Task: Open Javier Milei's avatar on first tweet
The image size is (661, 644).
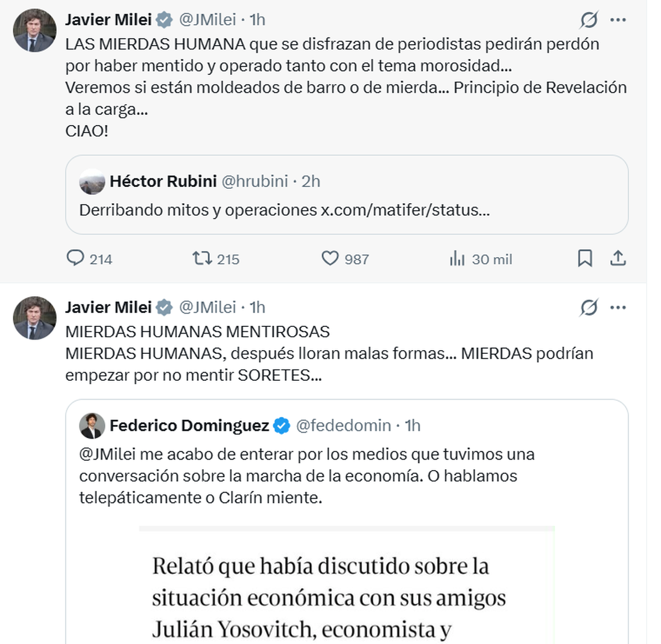Action: click(35, 30)
